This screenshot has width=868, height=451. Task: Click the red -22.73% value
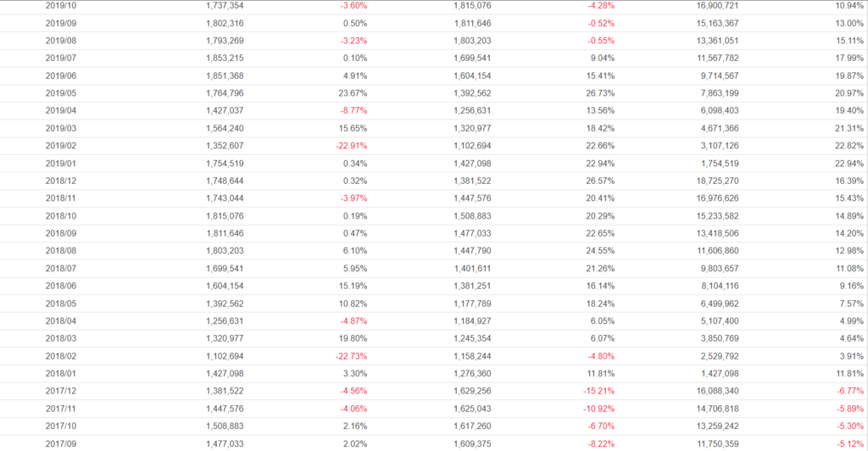pyautogui.click(x=350, y=356)
